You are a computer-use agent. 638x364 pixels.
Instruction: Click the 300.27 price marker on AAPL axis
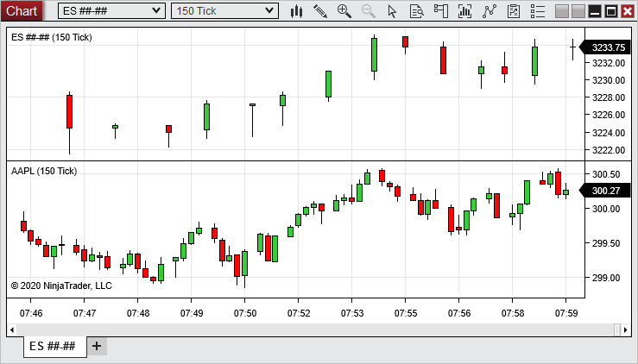point(607,191)
